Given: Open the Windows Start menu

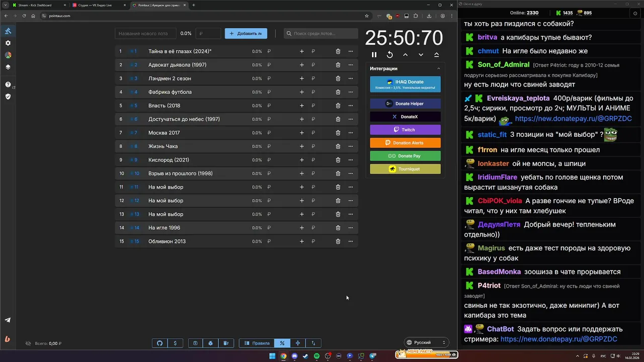Looking at the screenshot, I should pyautogui.click(x=272, y=356).
